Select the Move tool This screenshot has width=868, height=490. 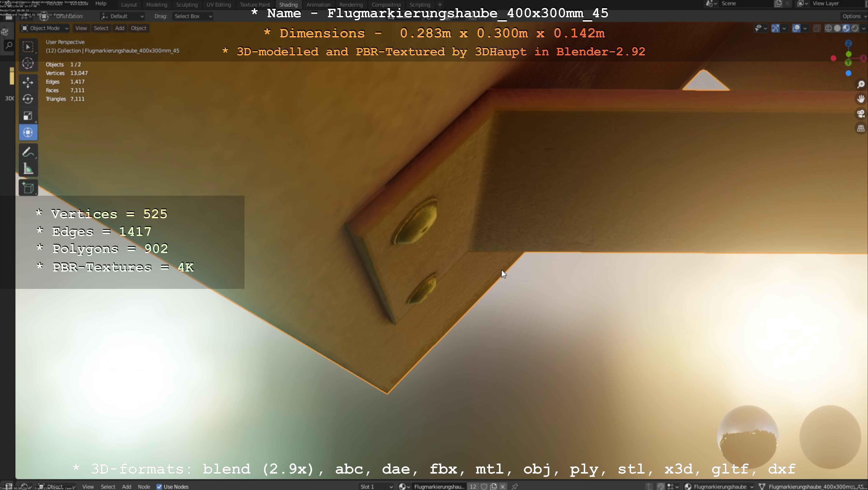[x=28, y=82]
